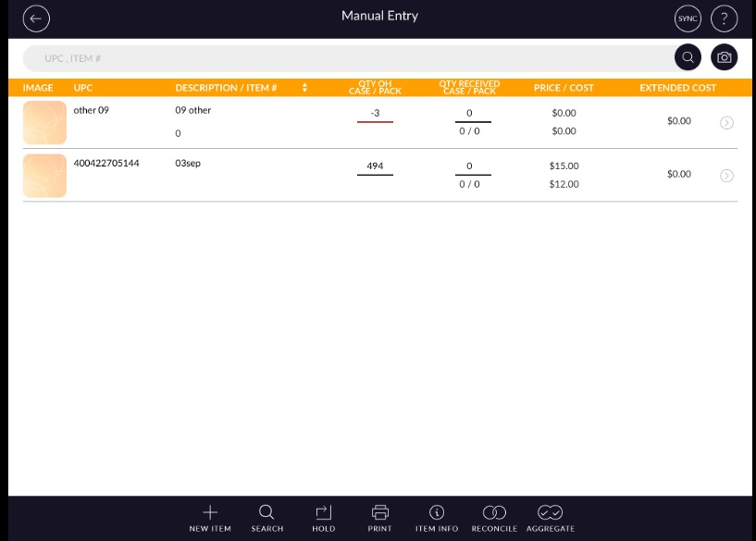Print the manual entry list
The width and height of the screenshot is (756, 541).
(379, 518)
